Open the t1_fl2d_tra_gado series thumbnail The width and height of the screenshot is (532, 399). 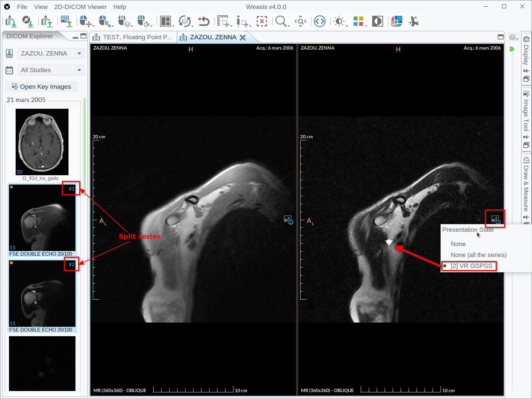42,142
